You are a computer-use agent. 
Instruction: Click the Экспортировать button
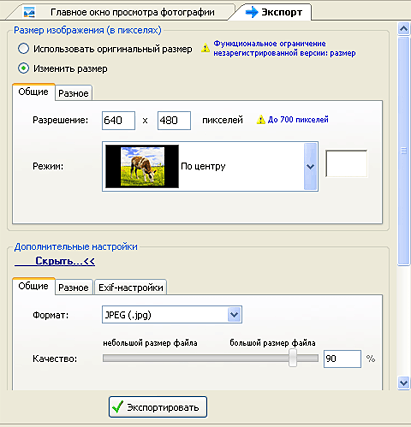(x=158, y=407)
